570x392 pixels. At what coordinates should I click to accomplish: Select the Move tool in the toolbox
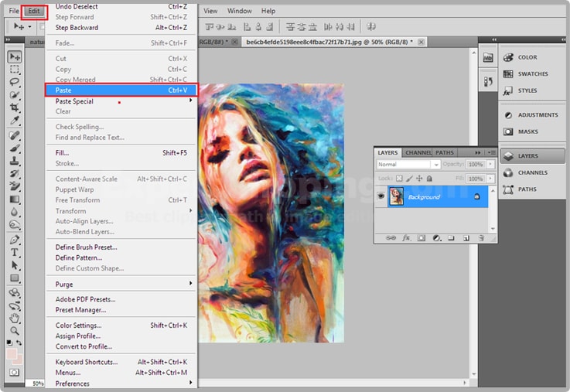click(x=15, y=56)
